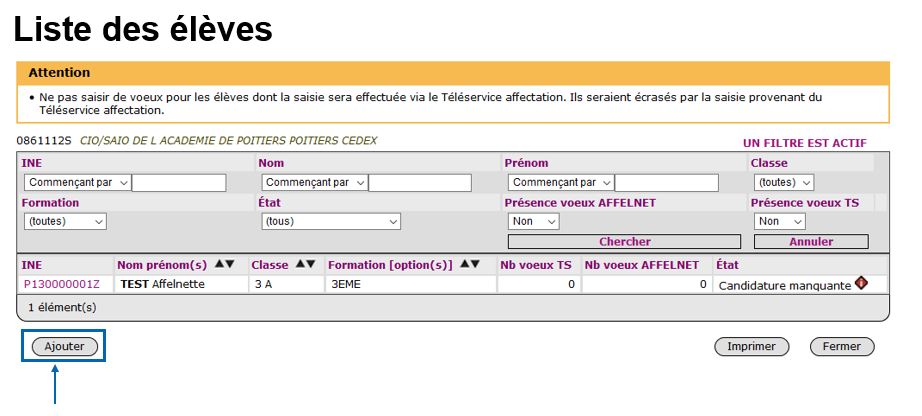Open the Nom 'Commençant par' dropdown
The height and width of the screenshot is (416, 922).
(315, 183)
